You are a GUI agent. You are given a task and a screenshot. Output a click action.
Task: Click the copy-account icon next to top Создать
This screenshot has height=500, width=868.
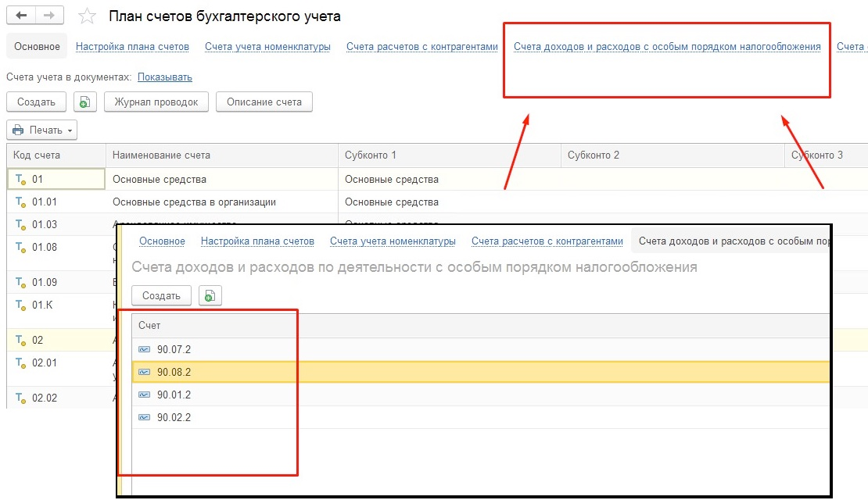pos(84,102)
